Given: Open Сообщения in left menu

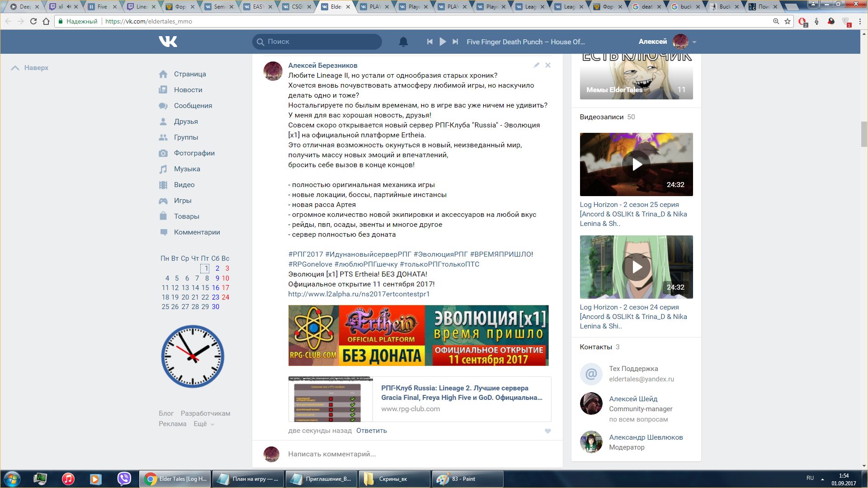Looking at the screenshot, I should (x=193, y=106).
